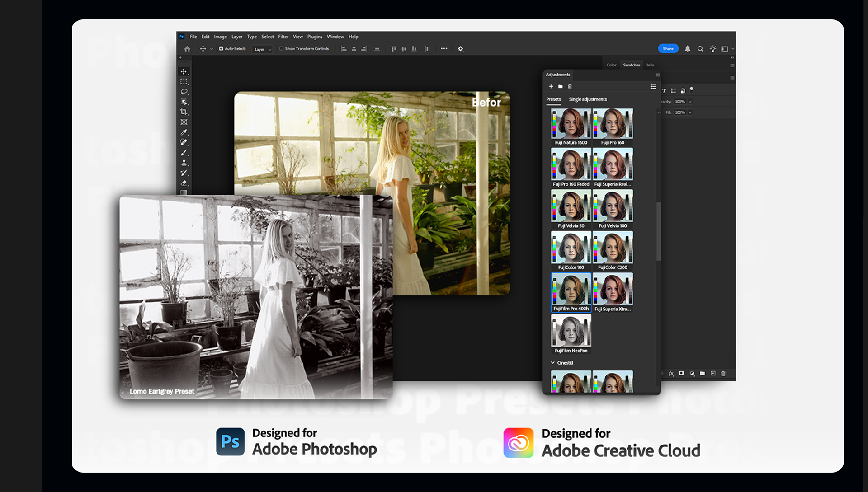Viewport: 868px width, 492px height.
Task: Apply the Fuji Natura 1600 preset
Action: (x=571, y=127)
